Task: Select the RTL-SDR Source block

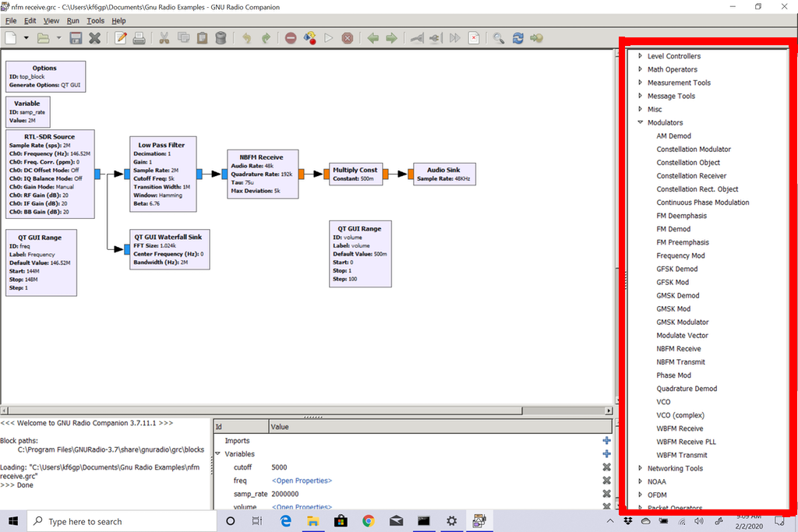Action: click(50, 174)
